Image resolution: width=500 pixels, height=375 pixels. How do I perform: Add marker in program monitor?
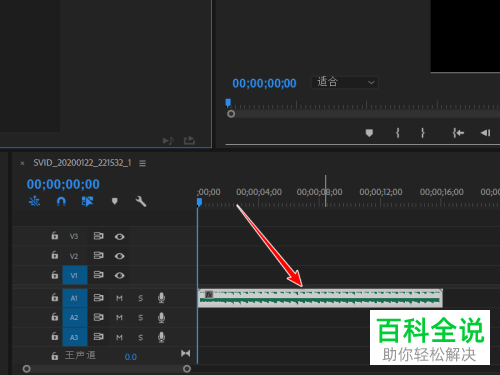point(369,133)
